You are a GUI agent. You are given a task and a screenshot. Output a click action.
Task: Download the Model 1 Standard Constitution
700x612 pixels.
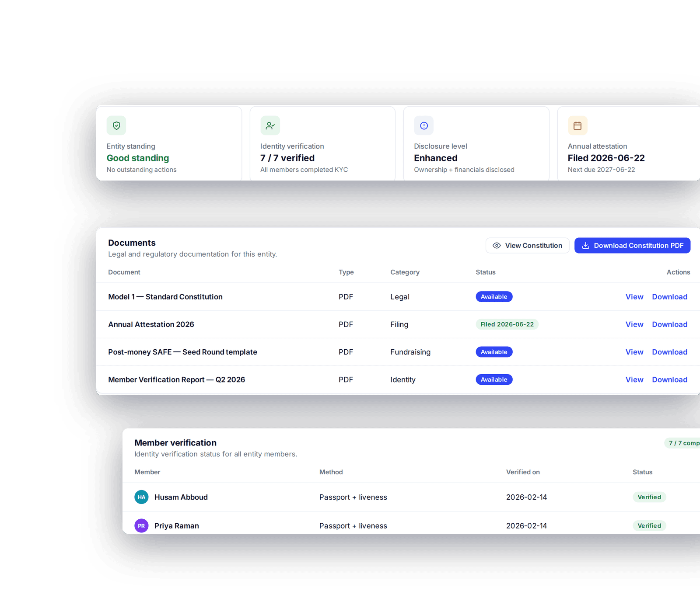point(669,297)
